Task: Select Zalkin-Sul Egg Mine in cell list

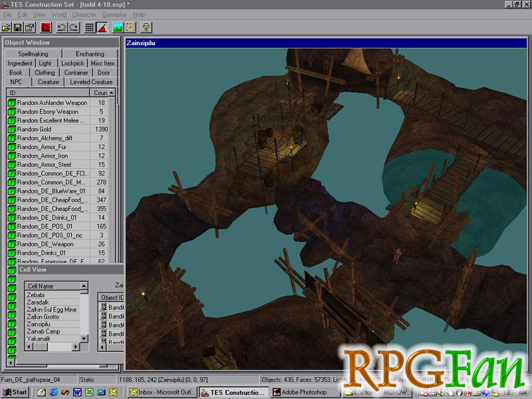Action: (x=52, y=309)
